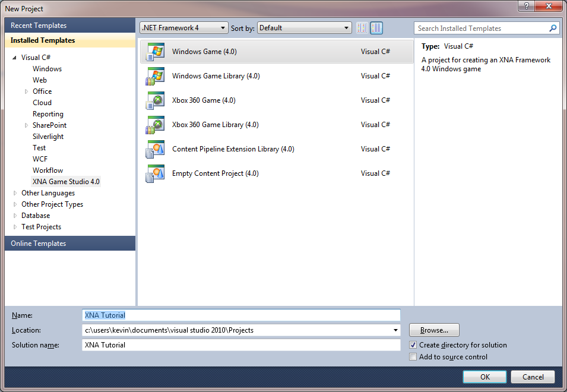This screenshot has height=392, width=567.
Task: Select Empty Content Project (4.0) name
Action: tap(215, 173)
